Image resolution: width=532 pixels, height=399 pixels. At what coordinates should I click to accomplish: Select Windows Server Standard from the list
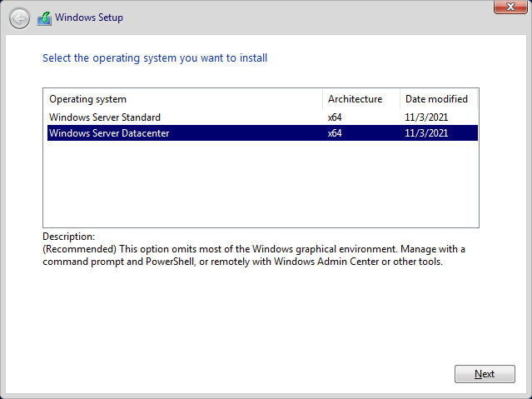click(262, 117)
